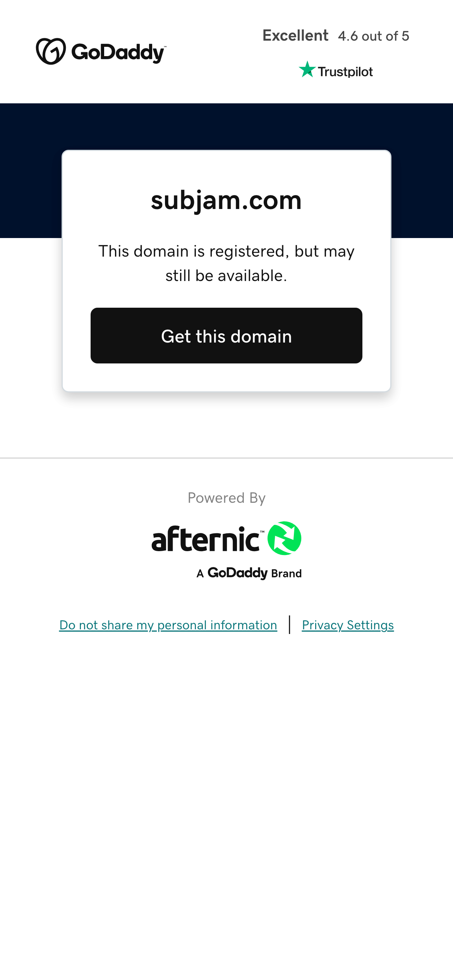Open "Do not share my personal information" link
Viewport: 453px width, 980px height.
[x=168, y=625]
